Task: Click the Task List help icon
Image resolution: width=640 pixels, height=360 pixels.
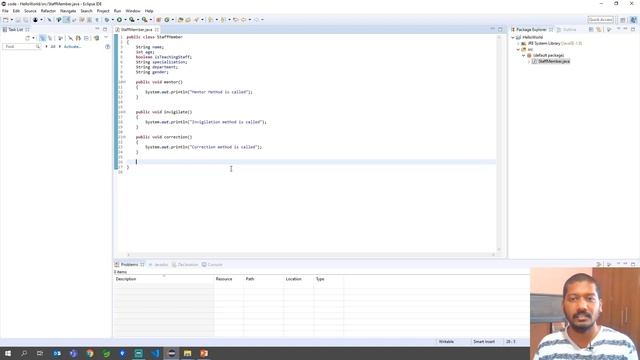Action: [107, 47]
